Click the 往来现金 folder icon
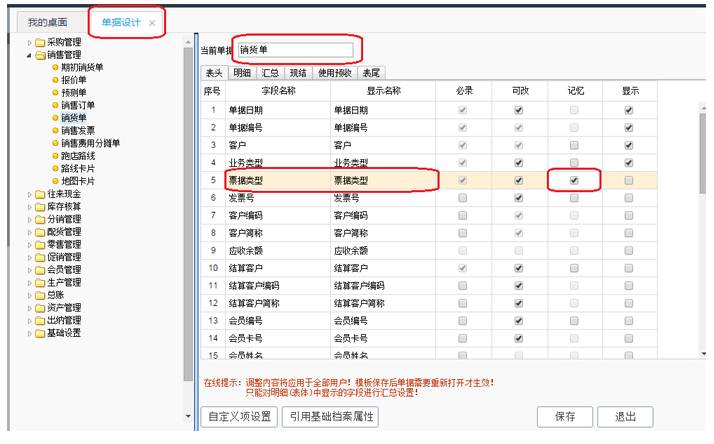714x444 pixels. coord(40,194)
